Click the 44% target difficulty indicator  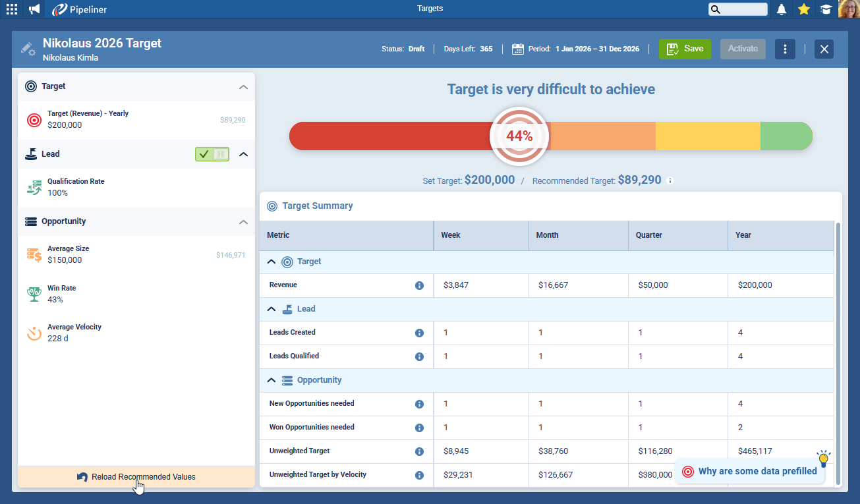click(519, 136)
